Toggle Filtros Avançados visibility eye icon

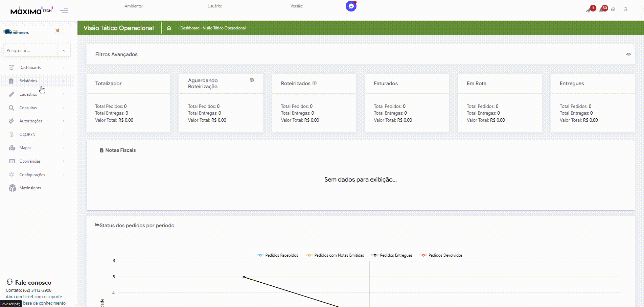tap(628, 54)
